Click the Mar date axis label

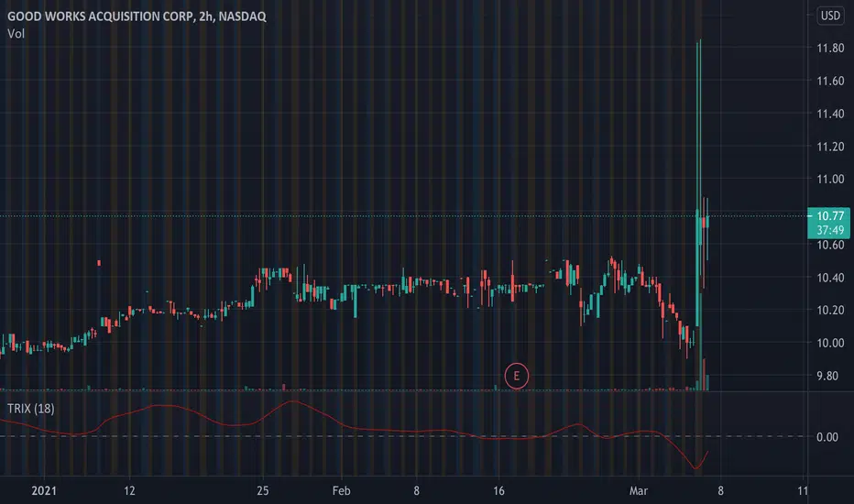[x=639, y=491]
